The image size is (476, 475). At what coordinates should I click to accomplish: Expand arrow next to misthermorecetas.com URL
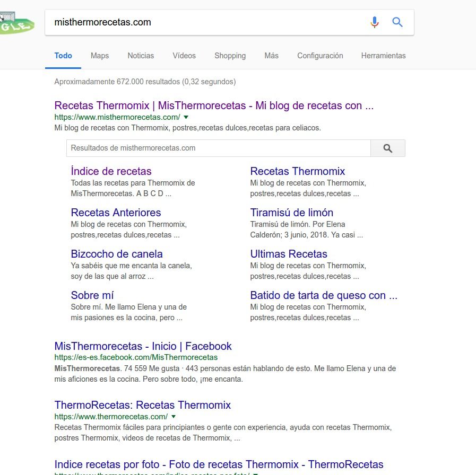tap(186, 117)
